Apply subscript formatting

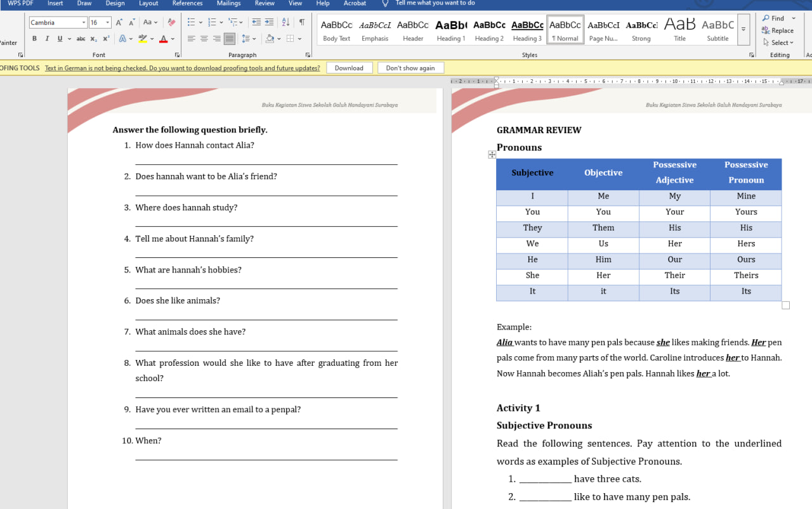(x=94, y=39)
